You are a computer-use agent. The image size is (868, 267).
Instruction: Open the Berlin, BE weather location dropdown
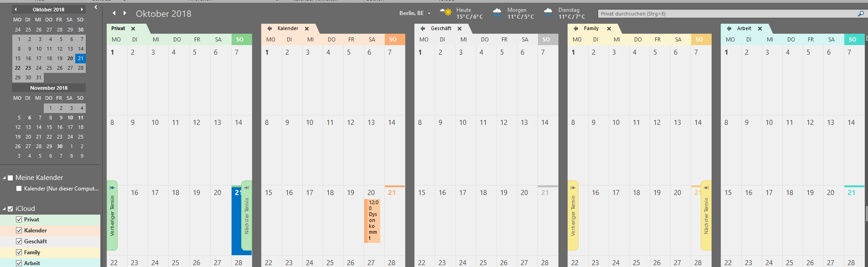pos(429,14)
